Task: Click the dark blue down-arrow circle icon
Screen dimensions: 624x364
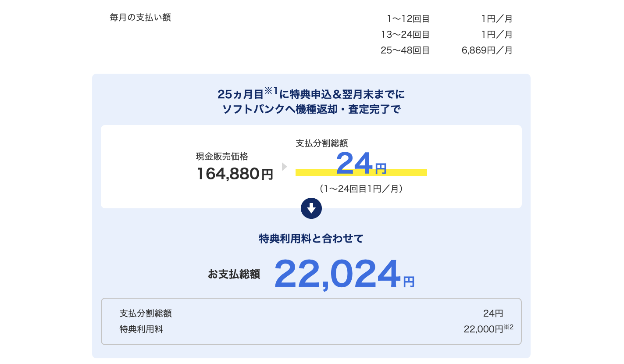Action: pyautogui.click(x=311, y=208)
